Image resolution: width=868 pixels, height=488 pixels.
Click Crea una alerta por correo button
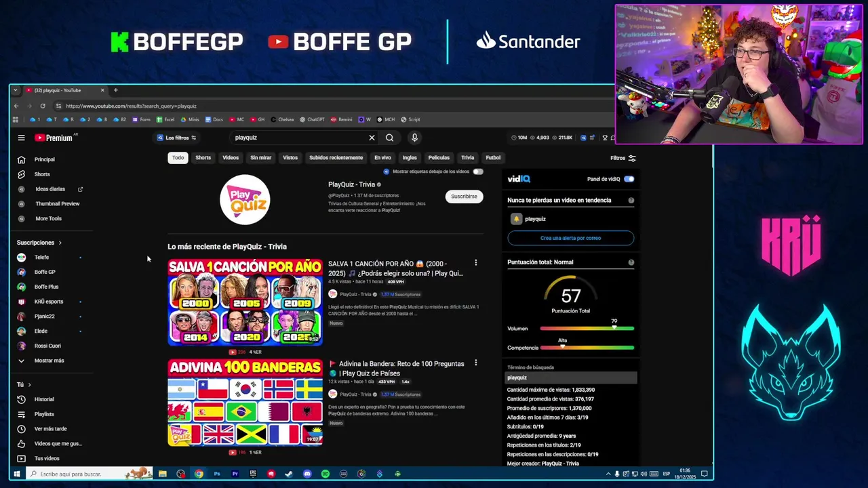click(x=570, y=238)
